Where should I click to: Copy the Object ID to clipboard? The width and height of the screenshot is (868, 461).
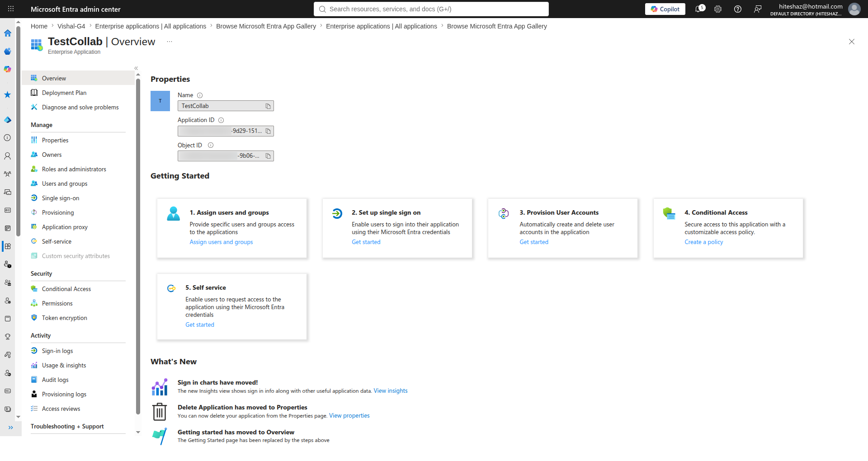[x=268, y=156]
